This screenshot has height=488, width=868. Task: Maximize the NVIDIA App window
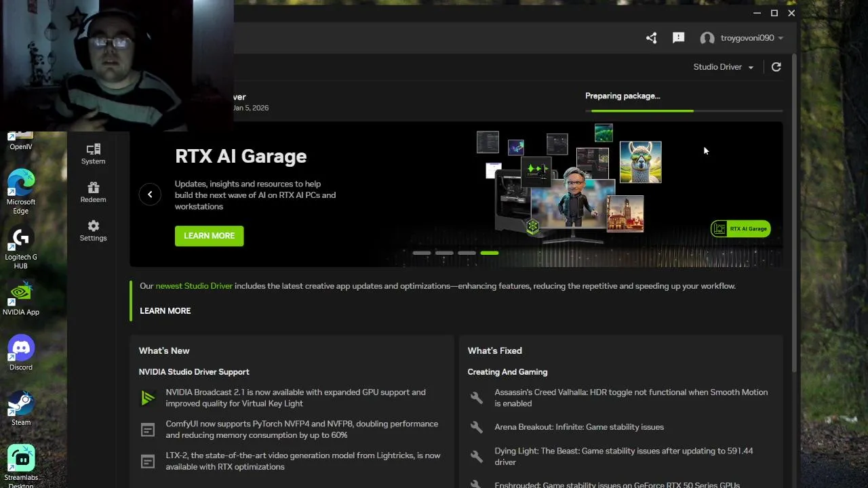(x=774, y=13)
